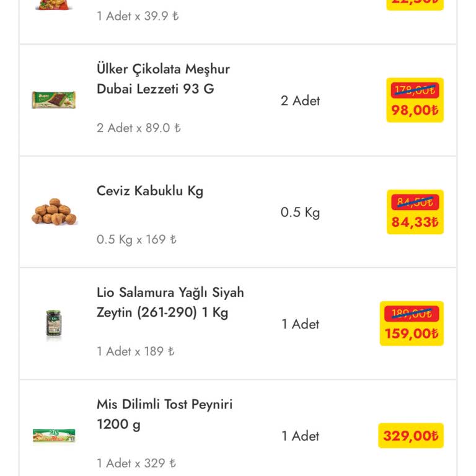Click the Ceviz Kabuklu Kg product name

pyautogui.click(x=150, y=191)
